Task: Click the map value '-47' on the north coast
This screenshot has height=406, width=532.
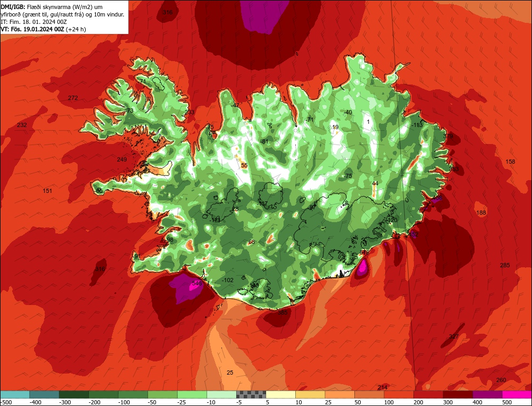Action: [235, 105]
